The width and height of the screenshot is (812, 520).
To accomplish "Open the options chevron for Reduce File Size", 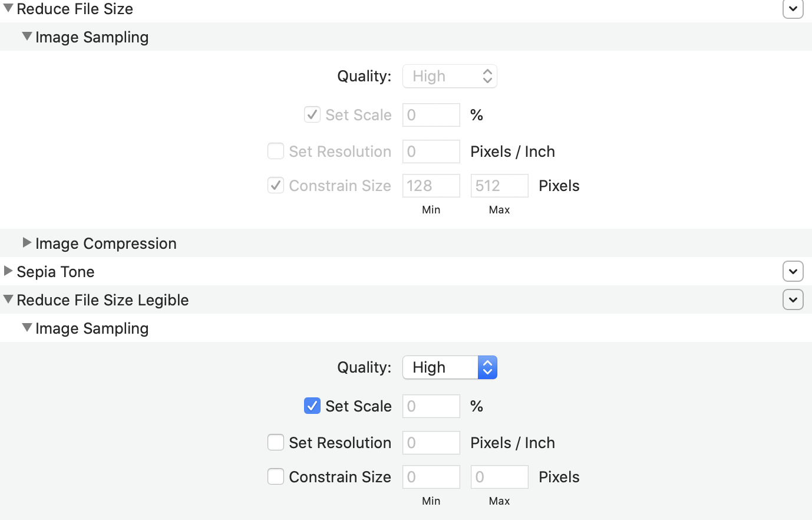I will (x=793, y=9).
